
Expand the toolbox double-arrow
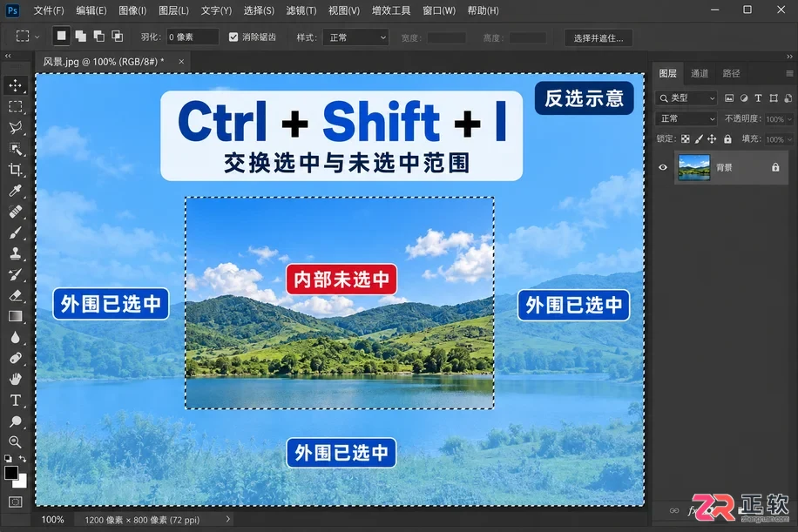point(8,56)
